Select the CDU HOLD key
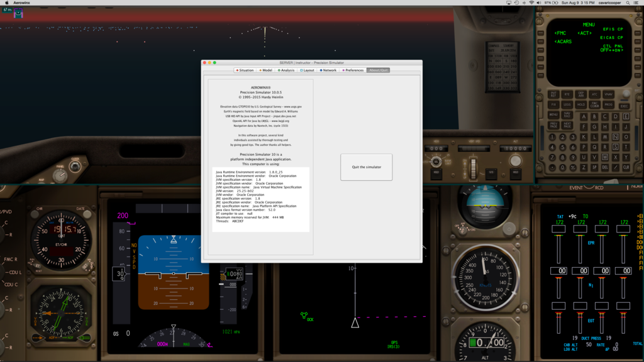Image resolution: width=644 pixels, height=362 pixels. [581, 104]
